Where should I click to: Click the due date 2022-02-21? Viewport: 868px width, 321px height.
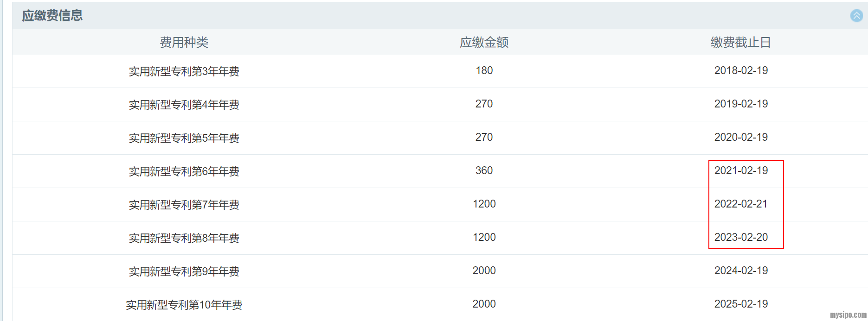tap(741, 204)
